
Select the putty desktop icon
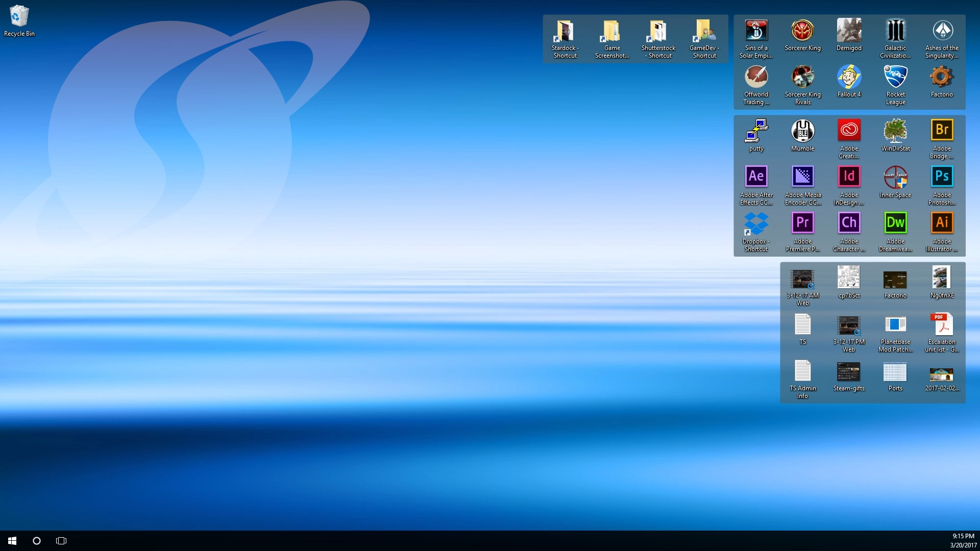click(756, 131)
